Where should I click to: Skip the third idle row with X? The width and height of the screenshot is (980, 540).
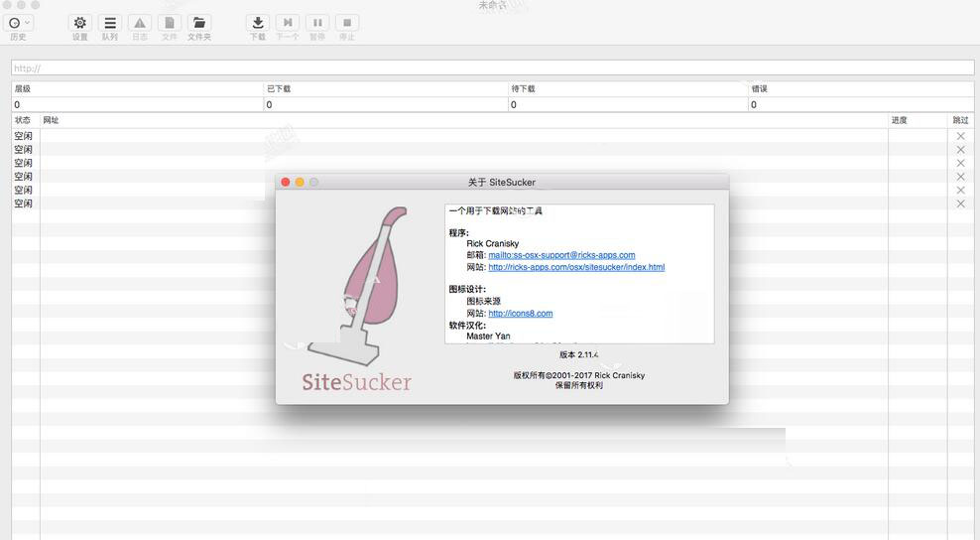[x=960, y=163]
